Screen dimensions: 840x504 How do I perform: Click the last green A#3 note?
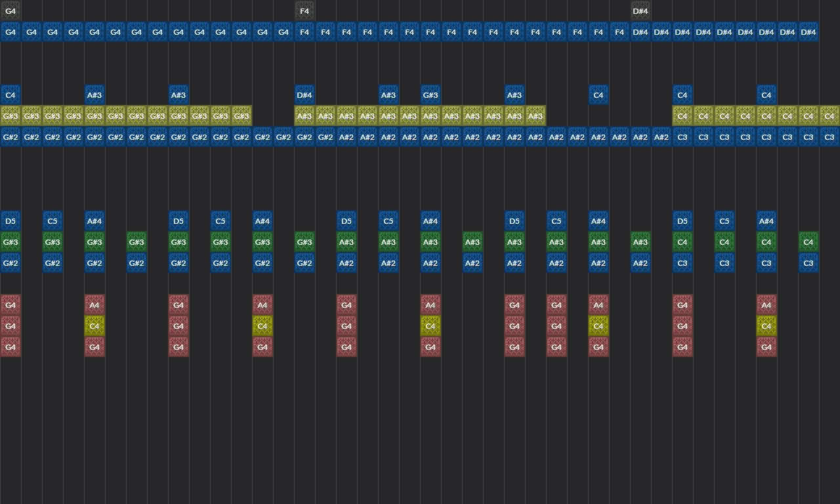[640, 242]
